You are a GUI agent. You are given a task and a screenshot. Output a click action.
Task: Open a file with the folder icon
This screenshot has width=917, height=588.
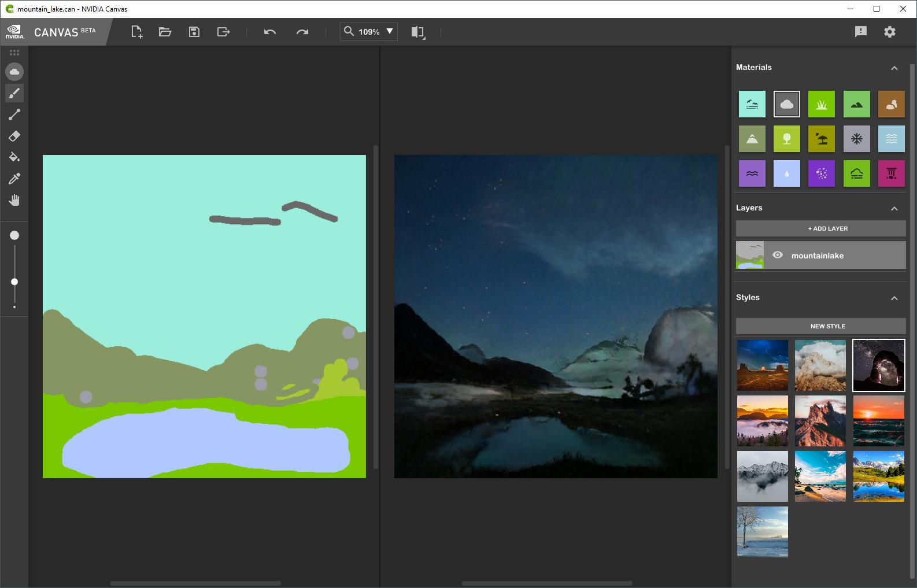(x=165, y=32)
